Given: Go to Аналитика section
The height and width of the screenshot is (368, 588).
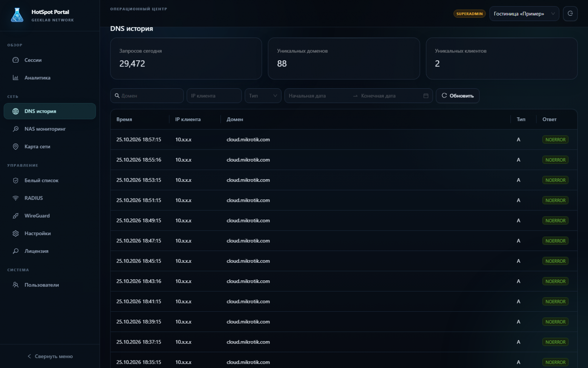Looking at the screenshot, I should click(x=50, y=78).
